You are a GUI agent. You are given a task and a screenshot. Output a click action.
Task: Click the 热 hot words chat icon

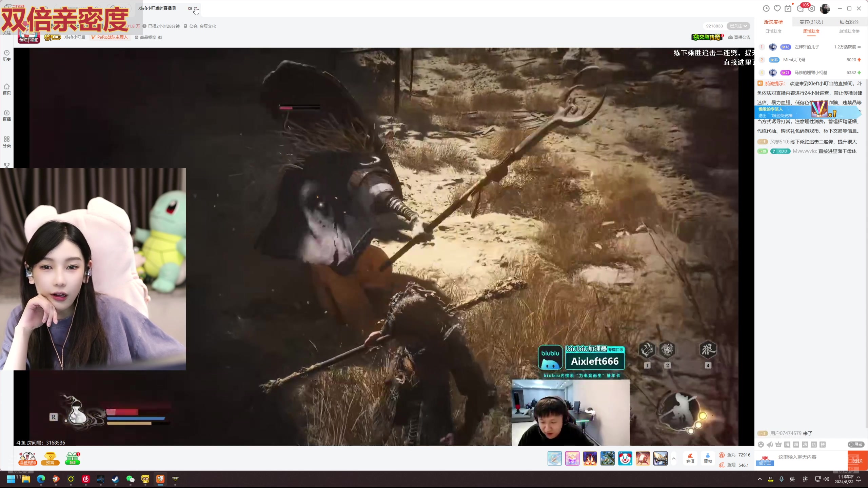coord(814,445)
